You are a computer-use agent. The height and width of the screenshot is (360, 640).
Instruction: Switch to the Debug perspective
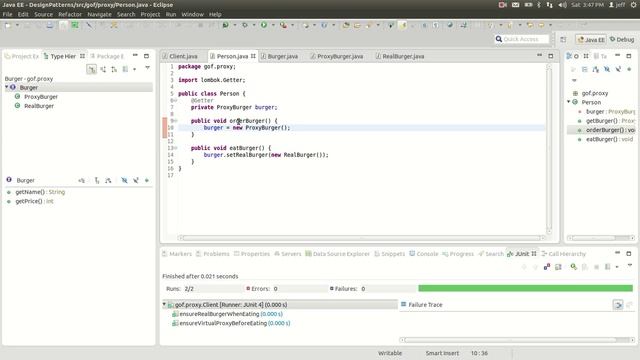pos(622,40)
